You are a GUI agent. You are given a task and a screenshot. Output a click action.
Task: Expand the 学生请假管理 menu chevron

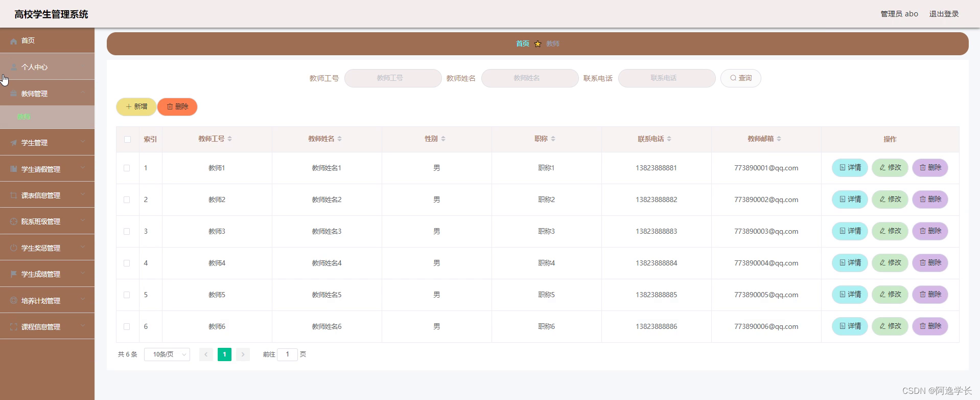pyautogui.click(x=83, y=168)
